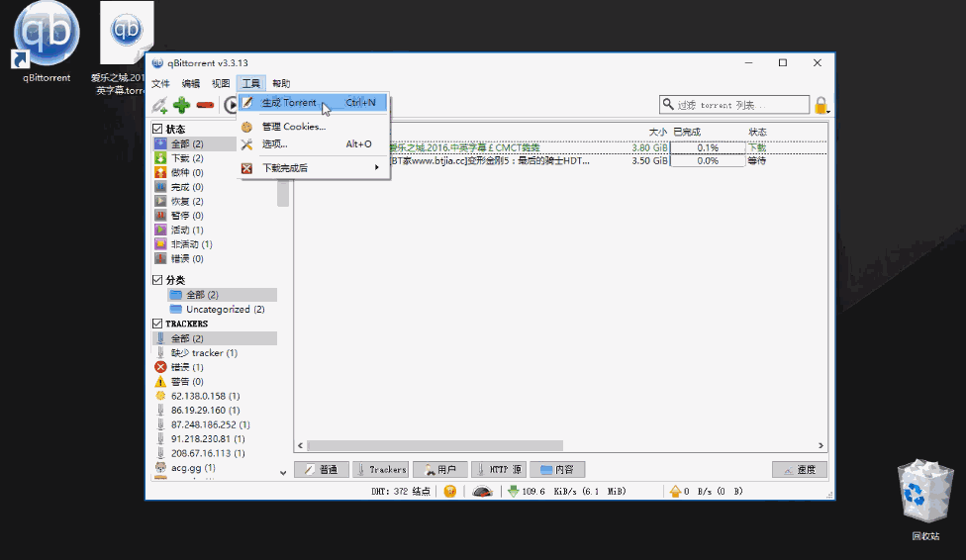Screen dimensions: 966x560
Task: Click the add torrent link icon
Action: [x=159, y=105]
